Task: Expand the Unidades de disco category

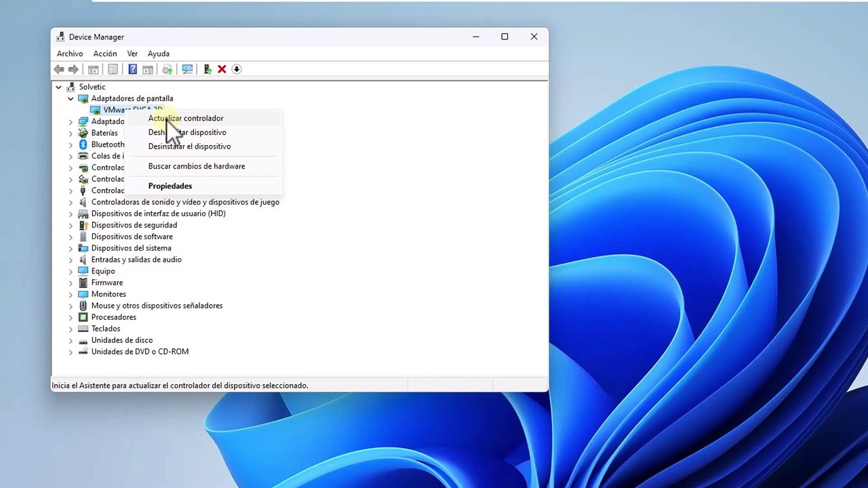Action: [x=71, y=340]
